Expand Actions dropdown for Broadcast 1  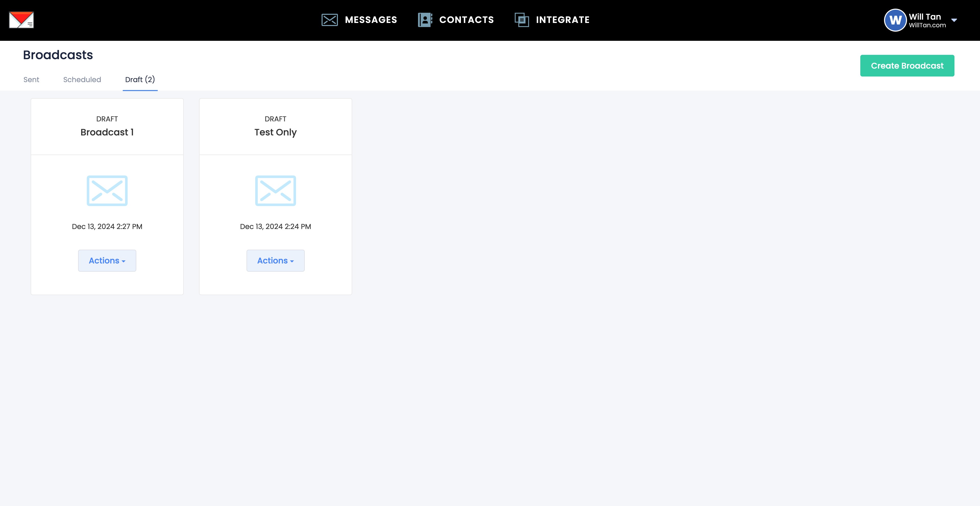[107, 260]
